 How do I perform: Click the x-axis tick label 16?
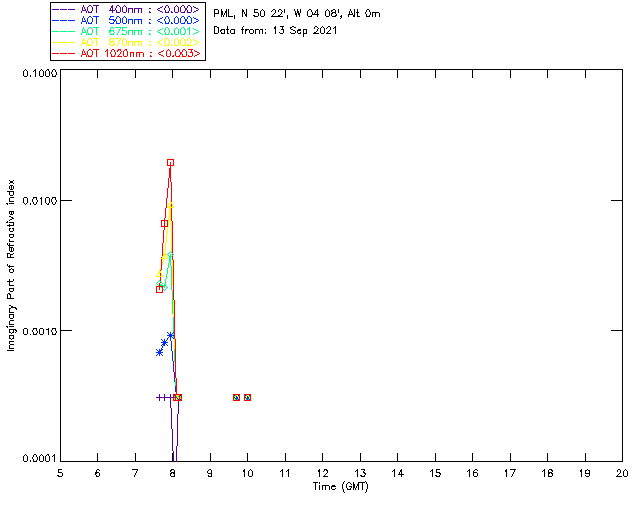click(472, 473)
